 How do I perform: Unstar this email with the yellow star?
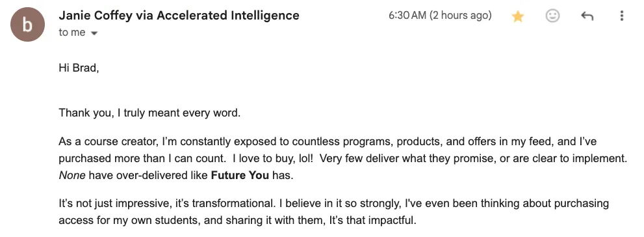517,16
